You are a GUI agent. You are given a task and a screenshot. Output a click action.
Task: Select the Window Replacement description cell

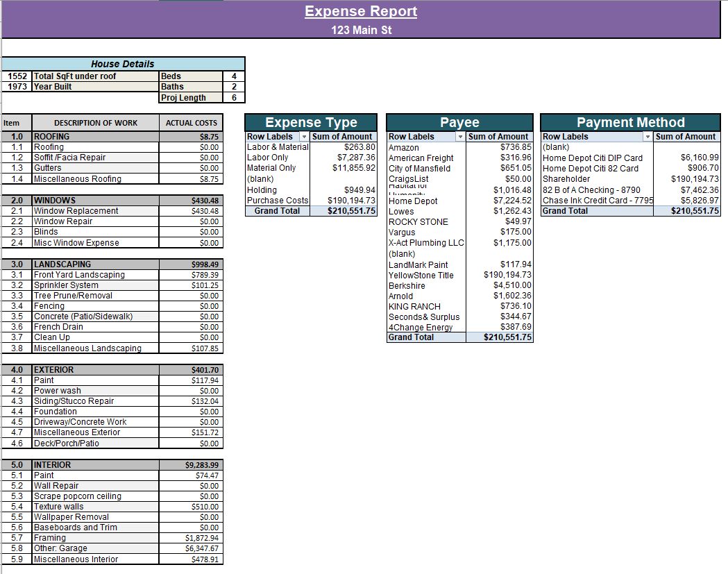(95, 211)
